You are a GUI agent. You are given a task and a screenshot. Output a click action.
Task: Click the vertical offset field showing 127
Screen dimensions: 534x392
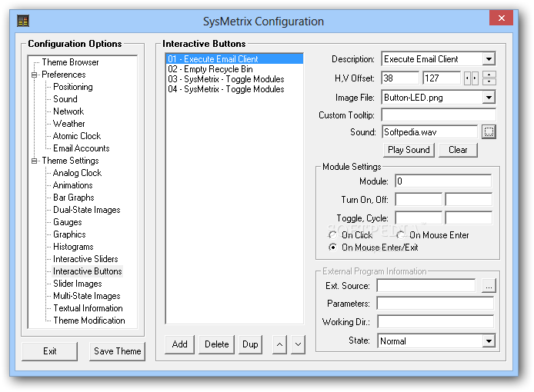(x=442, y=78)
